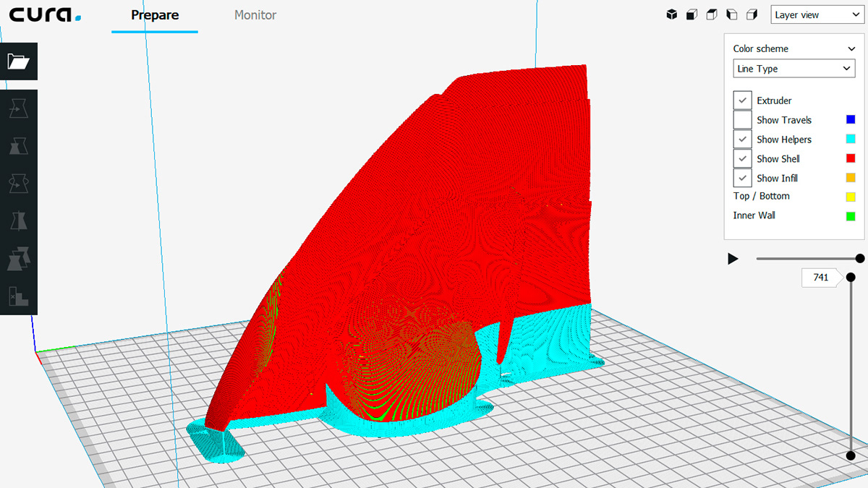This screenshot has width=868, height=488.
Task: Switch to the Monitor tab
Action: [255, 15]
